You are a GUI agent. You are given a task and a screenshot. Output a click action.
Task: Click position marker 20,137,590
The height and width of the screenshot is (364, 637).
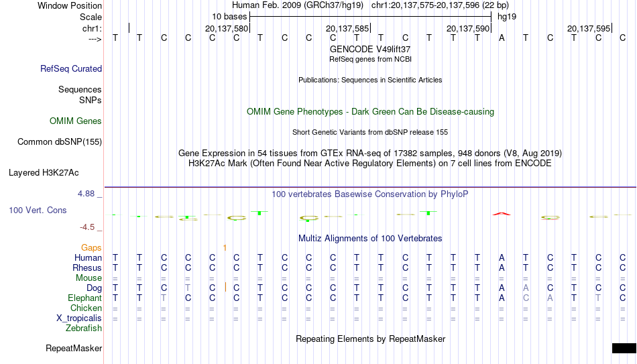click(x=468, y=28)
